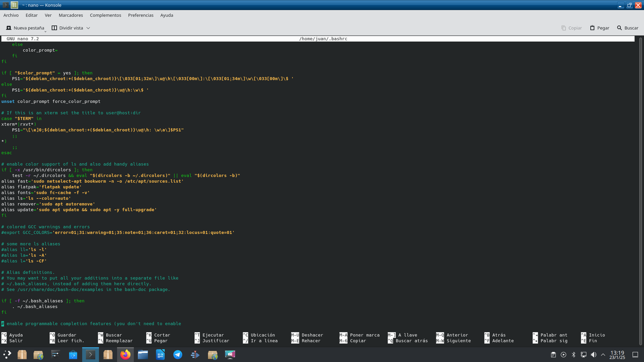Screen dimensions: 644x362
Task: Click the '^K Cortar' nano shortcut
Action: coord(158,335)
